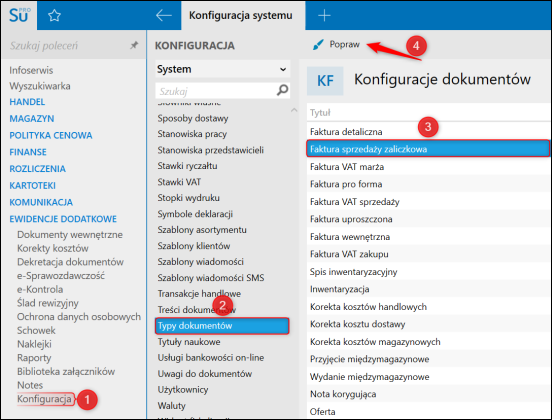The image size is (552, 420).
Task: Switch to the Konfiguracja systemu tab
Action: coord(241,15)
